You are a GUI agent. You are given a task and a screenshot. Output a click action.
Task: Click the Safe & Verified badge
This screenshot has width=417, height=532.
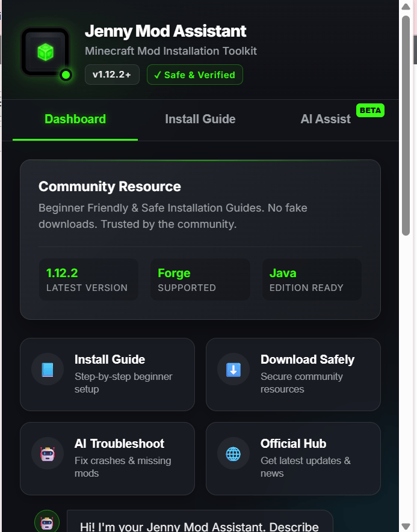(x=195, y=75)
